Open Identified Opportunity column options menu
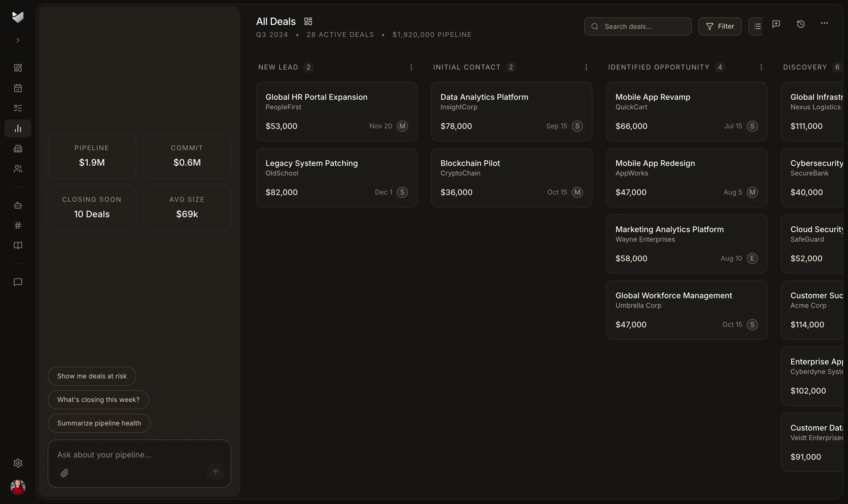 pos(761,67)
